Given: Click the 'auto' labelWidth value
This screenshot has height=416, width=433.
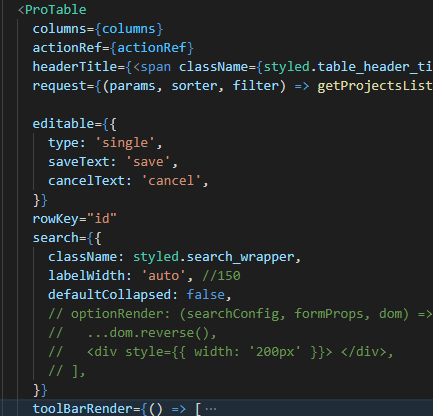Looking at the screenshot, I should [x=163, y=276].
